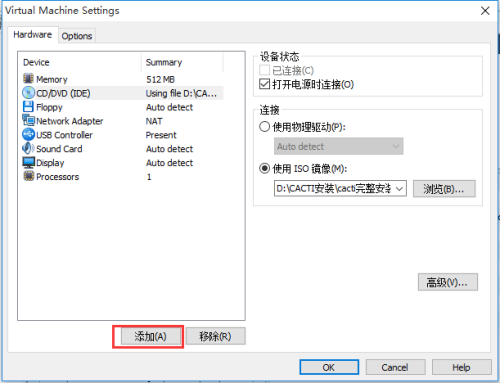
Task: Click the Processors chip icon
Action: point(29,176)
